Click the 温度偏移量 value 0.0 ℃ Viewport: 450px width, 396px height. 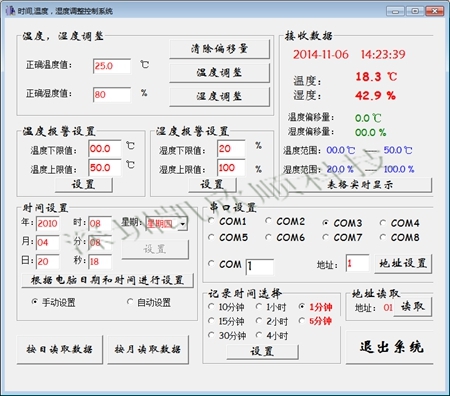tap(368, 118)
